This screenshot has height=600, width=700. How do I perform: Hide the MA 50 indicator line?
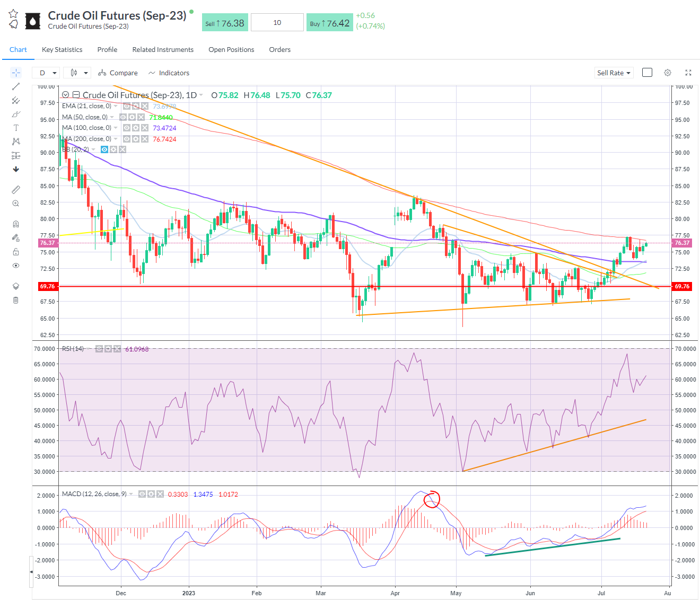pos(123,117)
